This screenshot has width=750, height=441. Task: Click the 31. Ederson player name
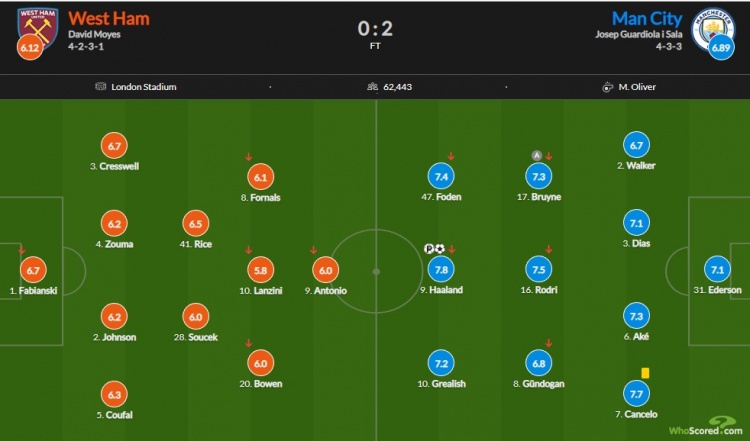pyautogui.click(x=717, y=290)
